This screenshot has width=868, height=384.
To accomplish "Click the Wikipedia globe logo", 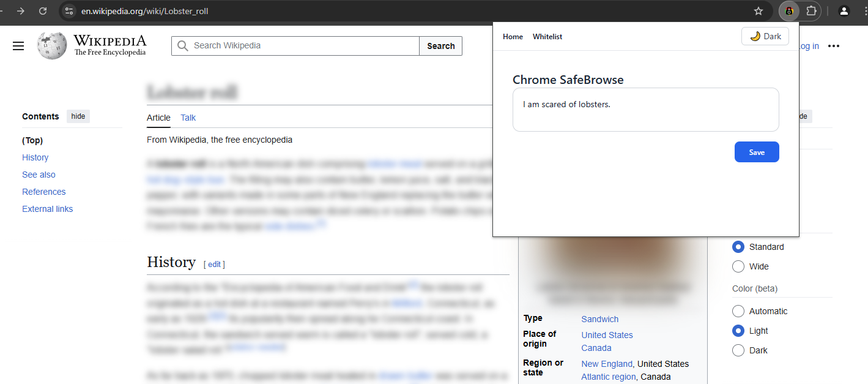I will pyautogui.click(x=52, y=45).
